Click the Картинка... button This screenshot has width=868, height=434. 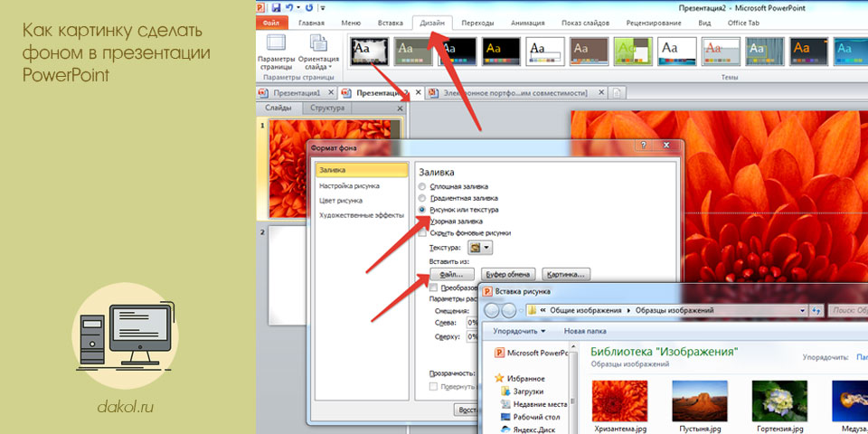point(566,274)
